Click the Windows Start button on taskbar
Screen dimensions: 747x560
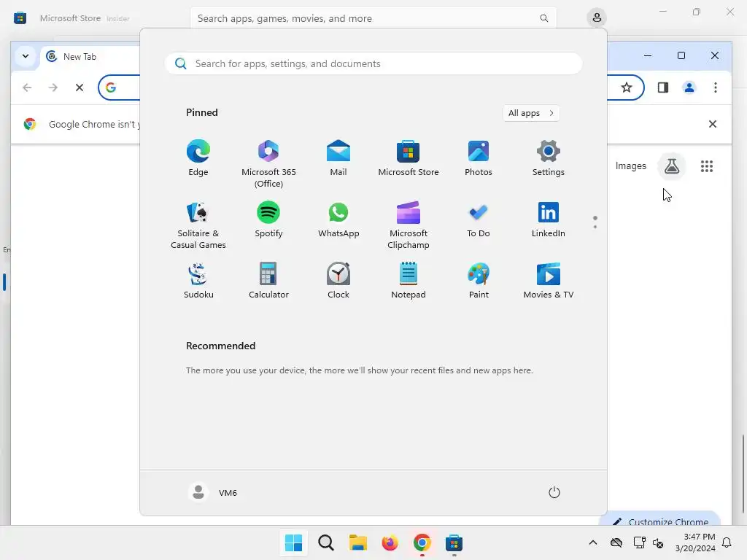tap(293, 542)
